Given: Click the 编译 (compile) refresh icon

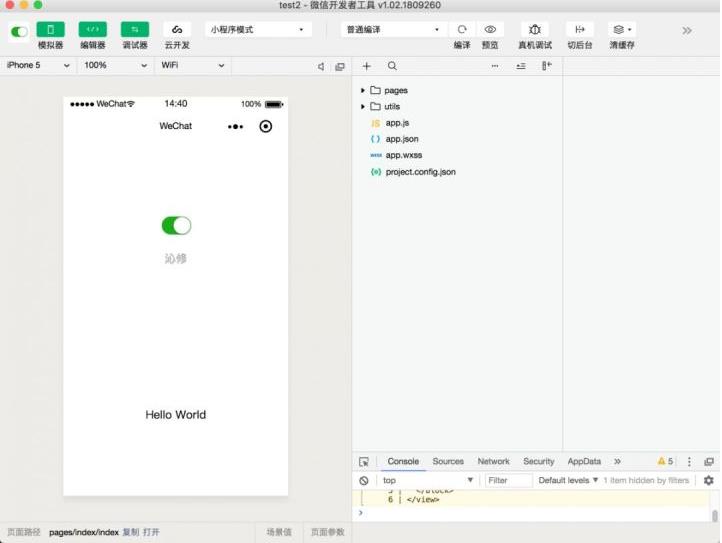Looking at the screenshot, I should pyautogui.click(x=462, y=30).
